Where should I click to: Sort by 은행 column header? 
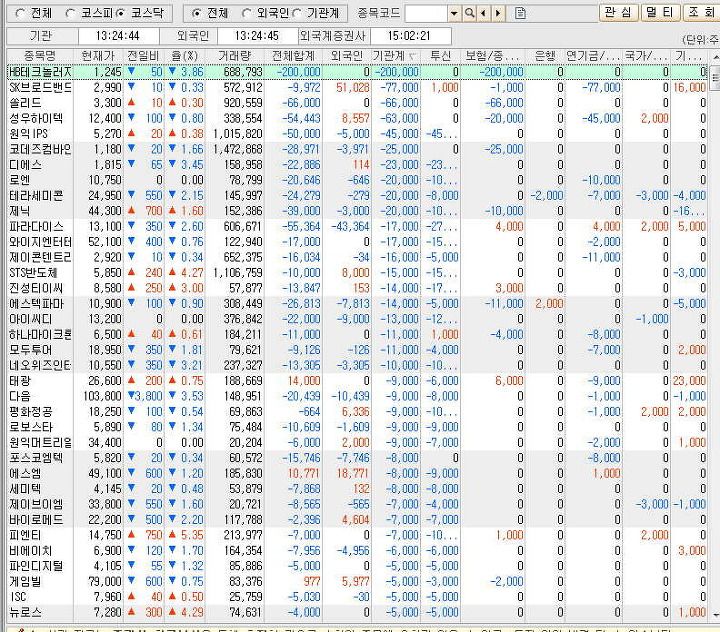[545, 56]
